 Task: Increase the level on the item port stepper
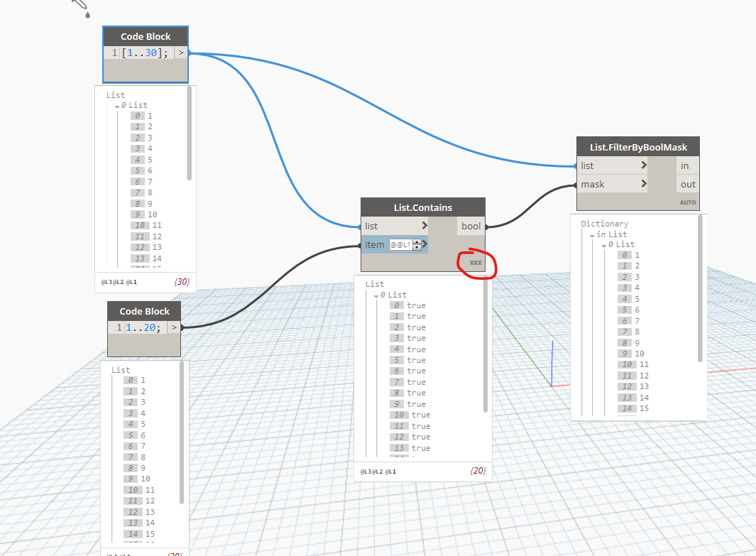pyautogui.click(x=417, y=242)
